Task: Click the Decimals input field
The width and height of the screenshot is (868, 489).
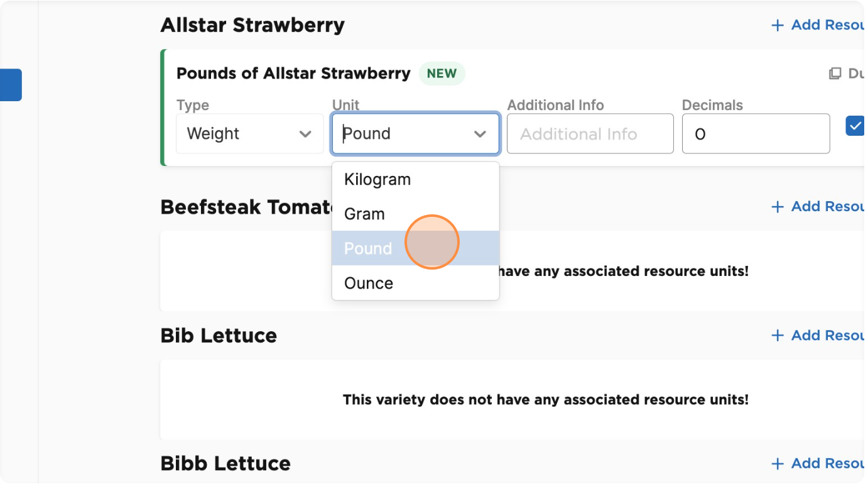Action: click(756, 133)
